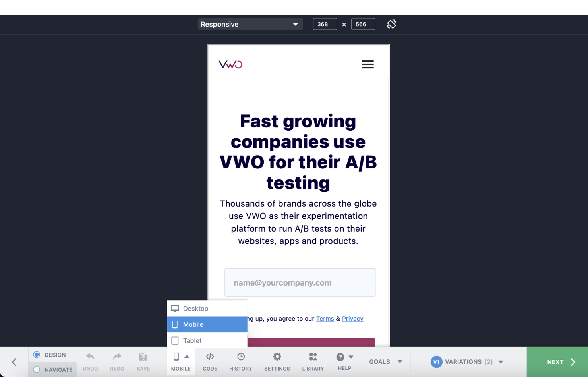Expand the Variations (2) dropdown arrow
Image resolution: width=588 pixels, height=392 pixels.
coord(501,362)
